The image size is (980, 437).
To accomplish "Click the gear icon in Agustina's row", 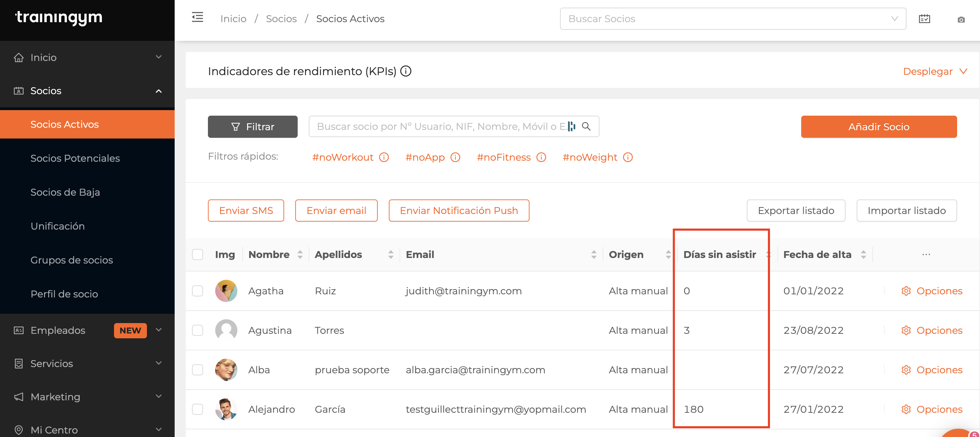I will pos(906,330).
